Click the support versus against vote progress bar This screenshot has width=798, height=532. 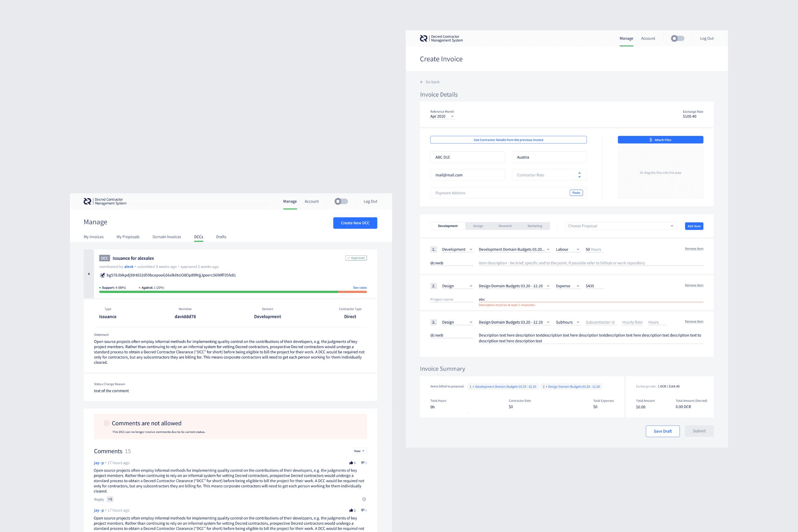pos(232,292)
